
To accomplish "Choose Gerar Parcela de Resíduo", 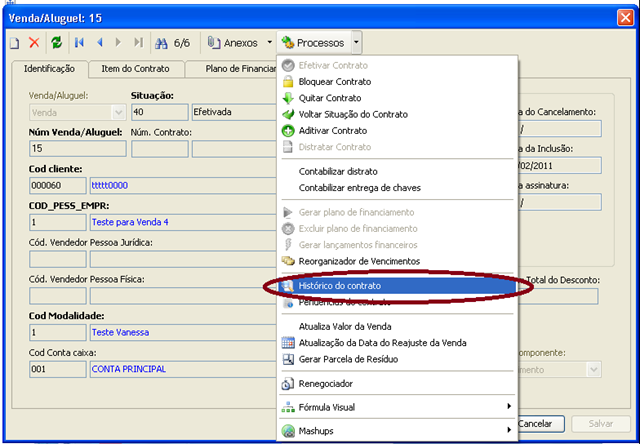I will [x=397, y=359].
